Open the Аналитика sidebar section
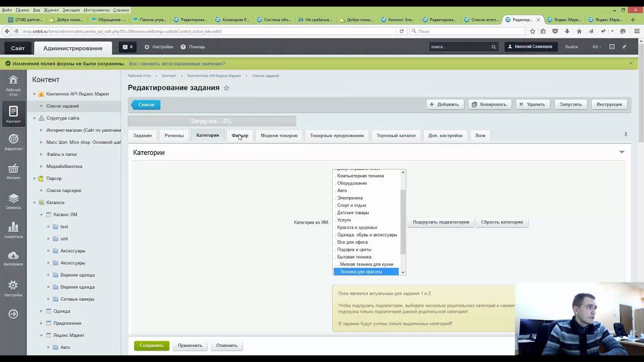This screenshot has width=644, height=362. tap(14, 230)
